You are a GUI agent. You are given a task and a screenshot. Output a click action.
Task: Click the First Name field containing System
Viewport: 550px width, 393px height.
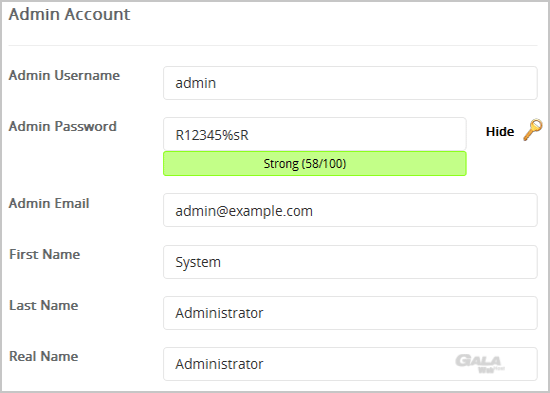[350, 262]
